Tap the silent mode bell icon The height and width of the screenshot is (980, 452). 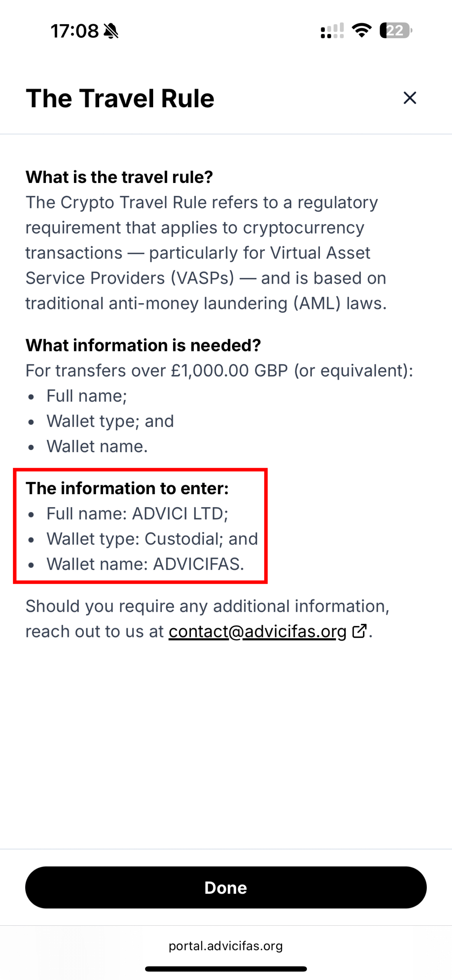[111, 31]
